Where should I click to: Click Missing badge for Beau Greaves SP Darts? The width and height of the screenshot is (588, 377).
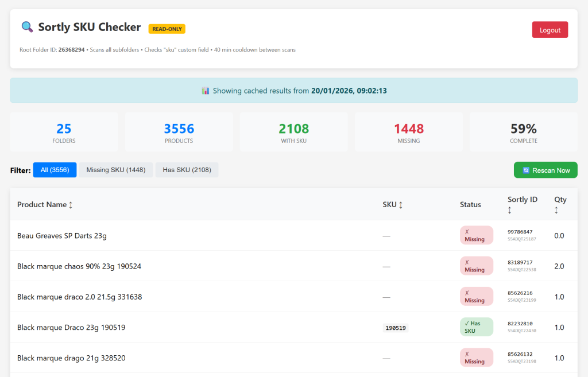[476, 235]
